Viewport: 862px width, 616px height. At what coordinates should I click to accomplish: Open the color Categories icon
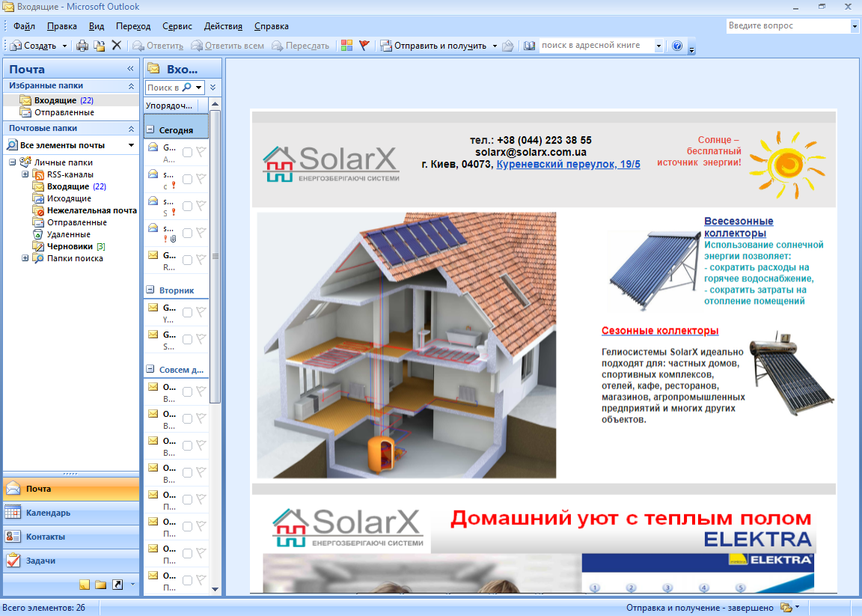[x=346, y=46]
